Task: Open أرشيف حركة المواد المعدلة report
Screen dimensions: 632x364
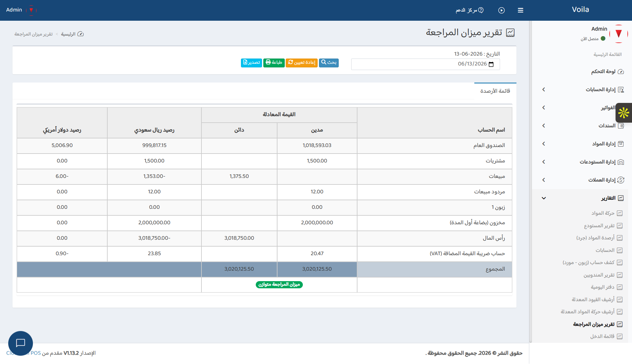Action: pyautogui.click(x=592, y=312)
